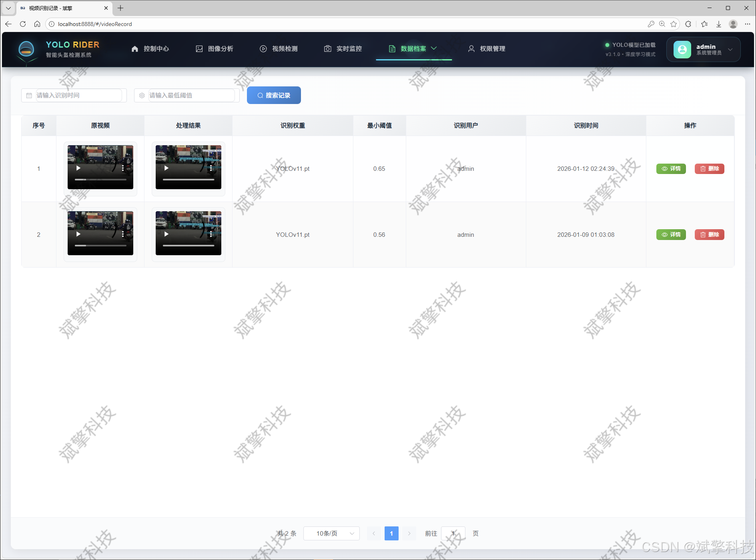Screen dimensions: 756x560
Task: Click YOLOv11.pt in row 2
Action: [293, 235]
